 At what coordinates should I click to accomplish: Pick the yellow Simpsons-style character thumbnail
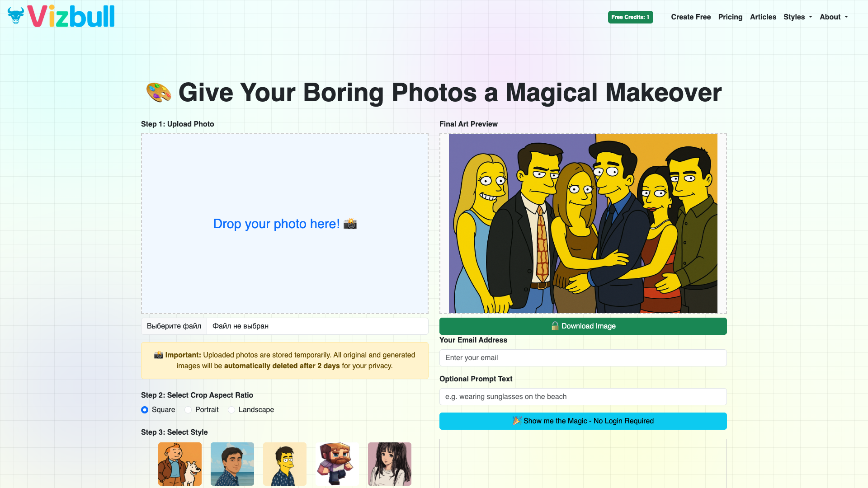(285, 464)
